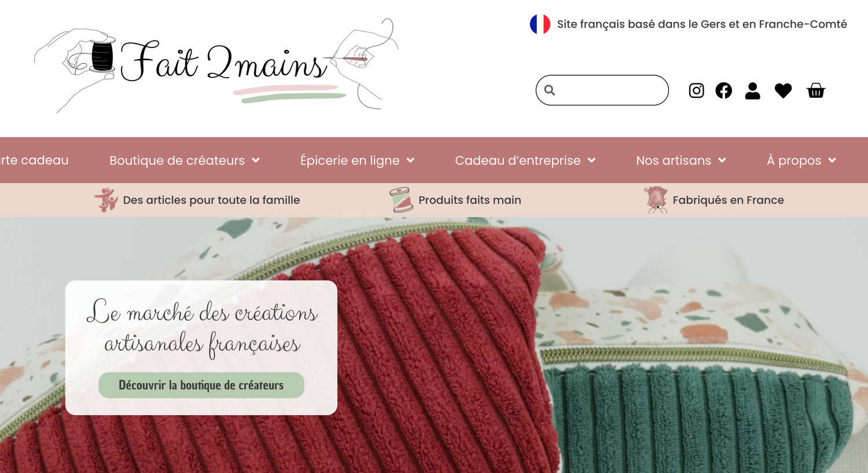The image size is (868, 473).
Task: Open the partially visible carte cadeau menu item
Action: (34, 160)
